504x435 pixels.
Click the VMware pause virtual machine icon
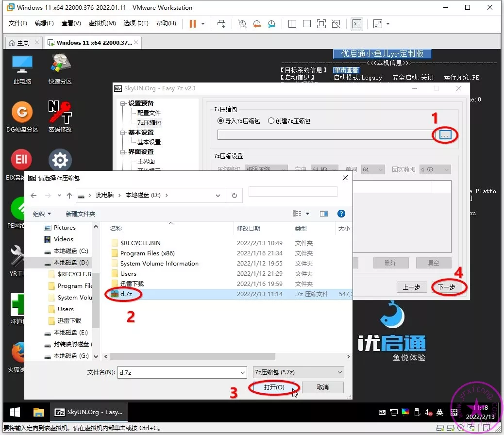(x=193, y=24)
